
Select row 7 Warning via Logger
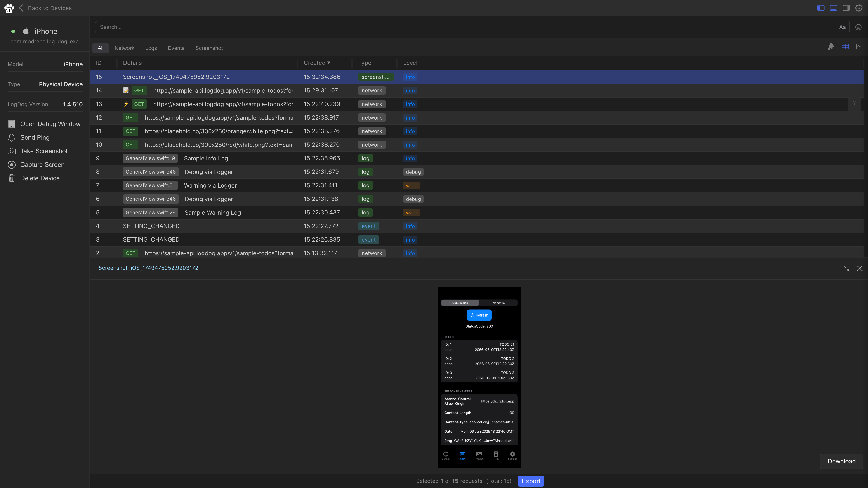pos(477,185)
